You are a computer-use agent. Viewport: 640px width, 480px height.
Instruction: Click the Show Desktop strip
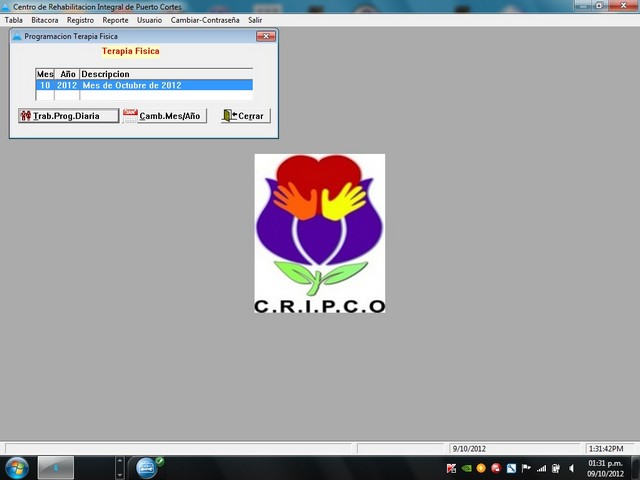(635, 468)
